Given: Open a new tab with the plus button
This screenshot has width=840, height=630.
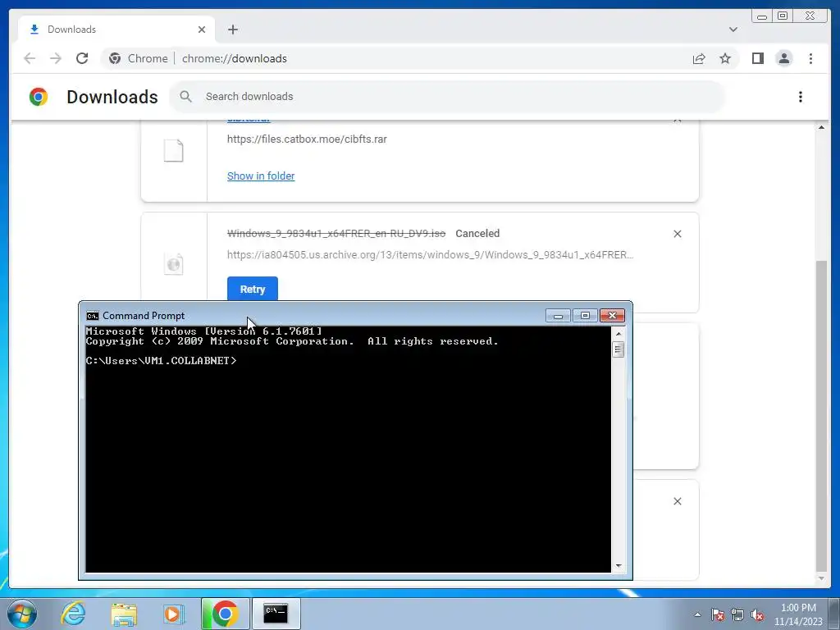Looking at the screenshot, I should (232, 30).
